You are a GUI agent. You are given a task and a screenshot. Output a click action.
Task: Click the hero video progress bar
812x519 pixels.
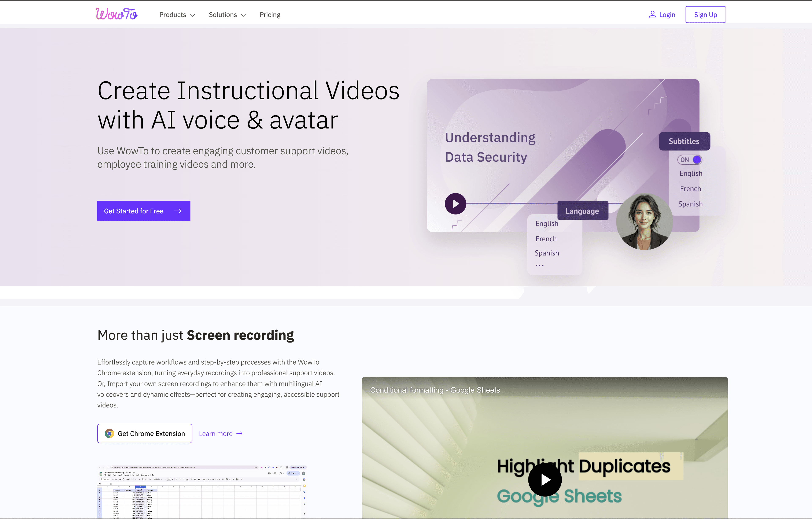tap(513, 204)
